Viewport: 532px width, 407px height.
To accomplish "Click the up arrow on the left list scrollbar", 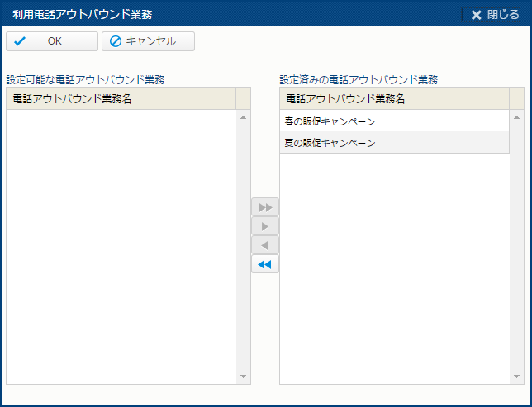I will (x=243, y=117).
